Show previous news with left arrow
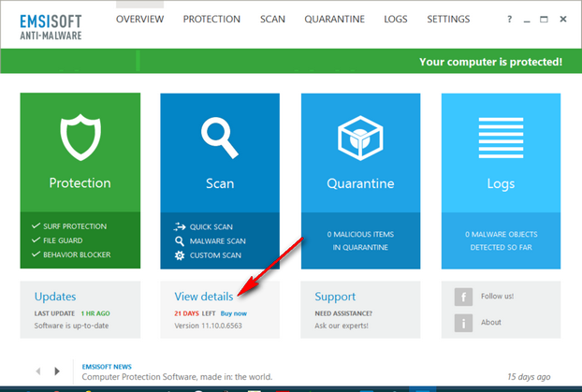582x392 pixels. tap(37, 370)
